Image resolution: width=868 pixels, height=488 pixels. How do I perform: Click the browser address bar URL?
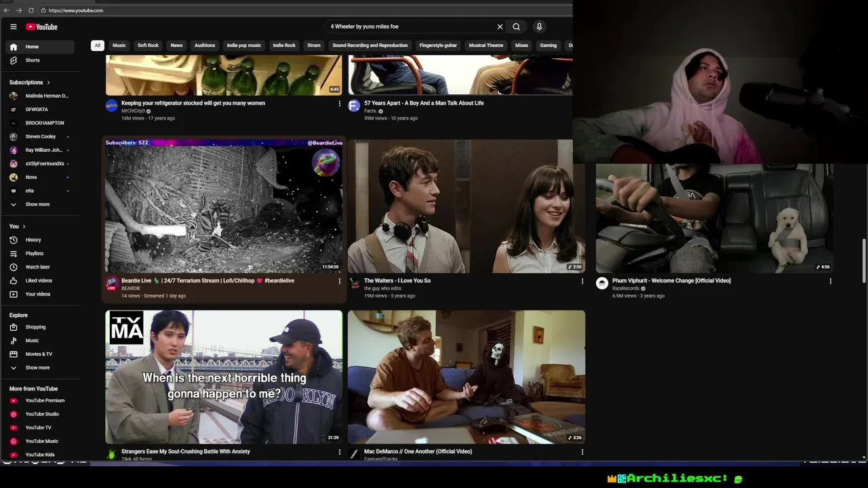point(76,10)
